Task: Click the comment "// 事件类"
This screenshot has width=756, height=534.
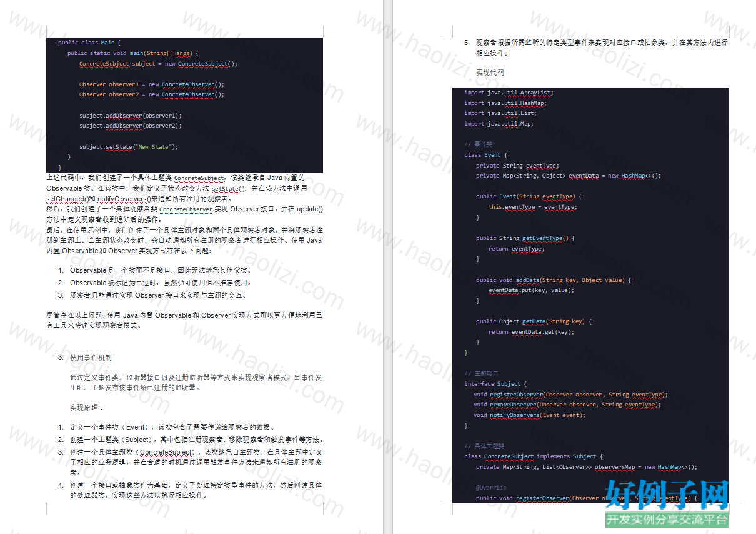Action: [479, 144]
